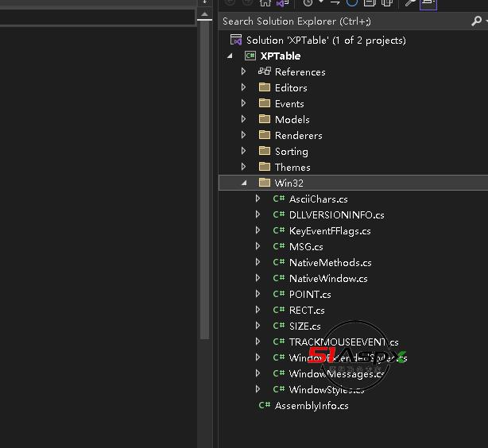Screen dimensions: 488x448
Task: Expand the TRACKMOUSEEVENT.cs file node
Action: [258, 342]
